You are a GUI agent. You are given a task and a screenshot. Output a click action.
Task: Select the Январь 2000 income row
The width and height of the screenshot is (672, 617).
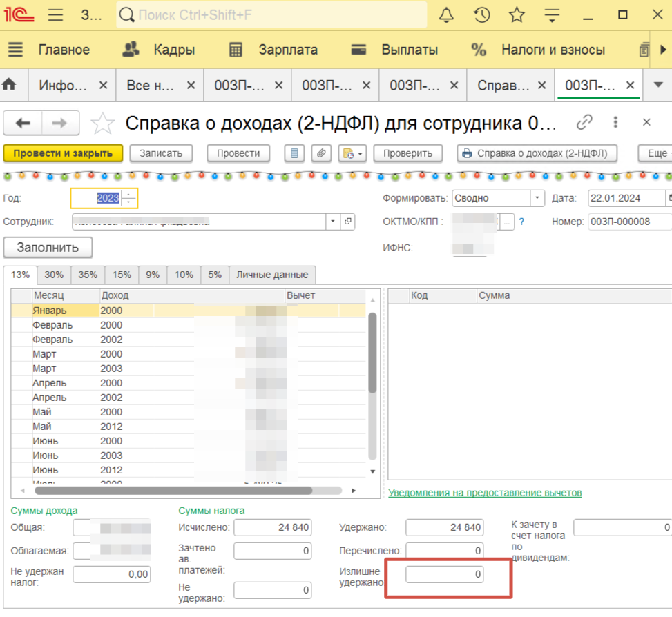(x=189, y=311)
